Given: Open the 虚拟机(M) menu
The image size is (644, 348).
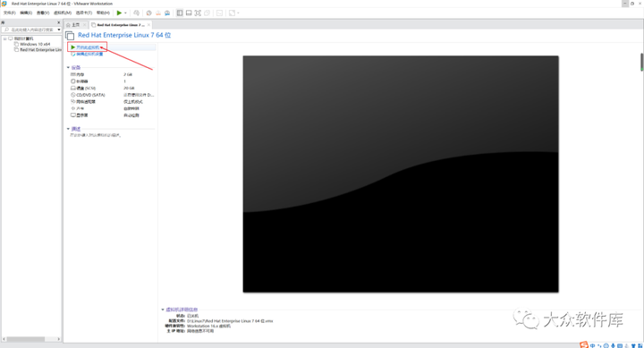Looking at the screenshot, I should (63, 13).
